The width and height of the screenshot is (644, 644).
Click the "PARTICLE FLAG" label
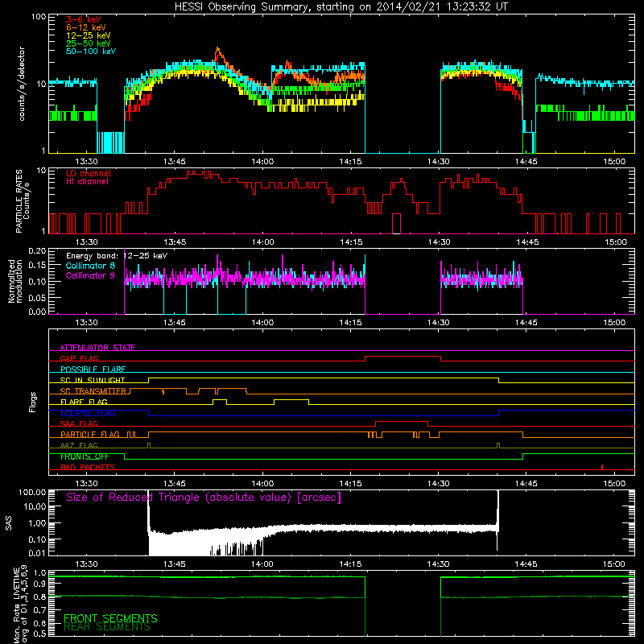click(90, 435)
